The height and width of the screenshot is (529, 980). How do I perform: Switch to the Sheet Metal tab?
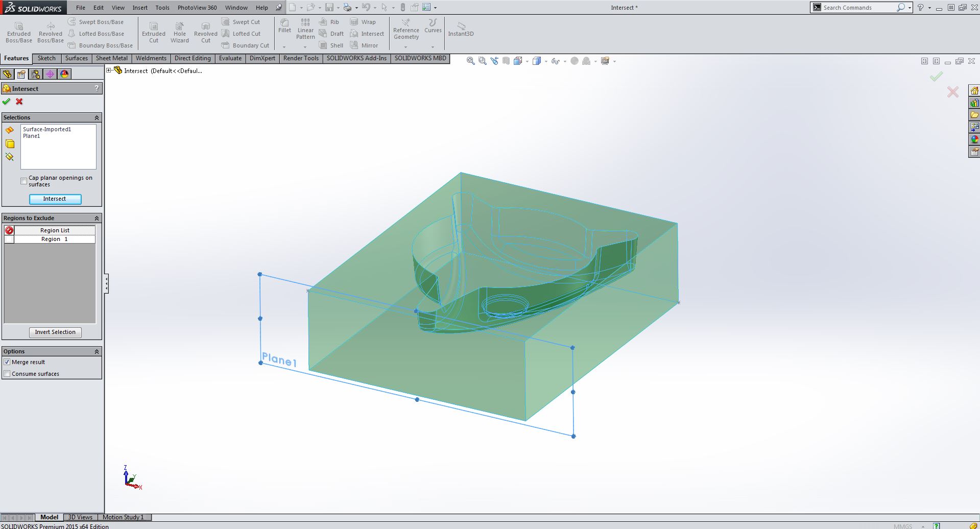(111, 58)
